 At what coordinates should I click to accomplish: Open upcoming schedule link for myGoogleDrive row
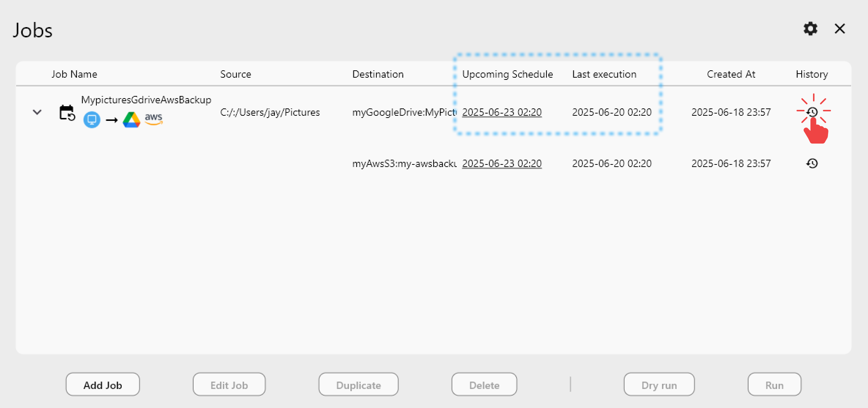(x=502, y=112)
